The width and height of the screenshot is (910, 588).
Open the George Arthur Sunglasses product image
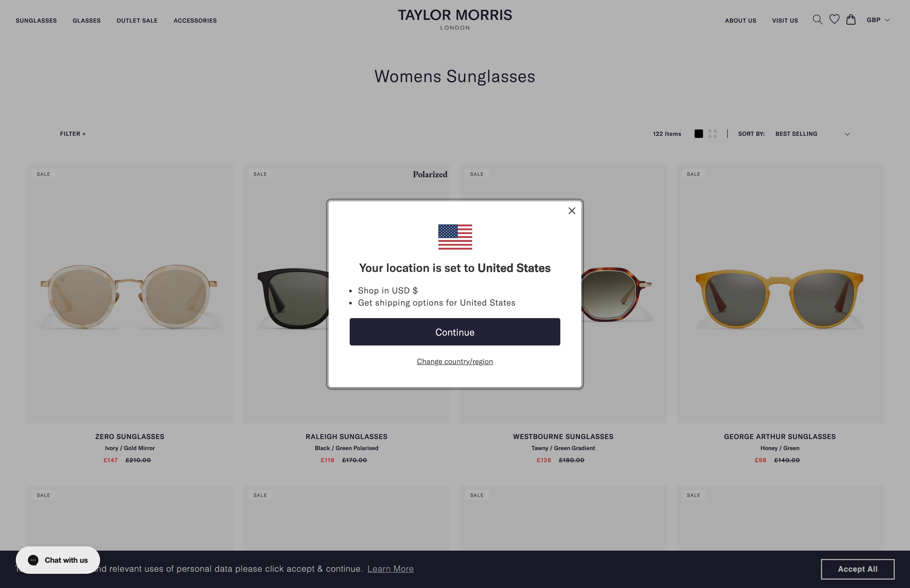780,294
